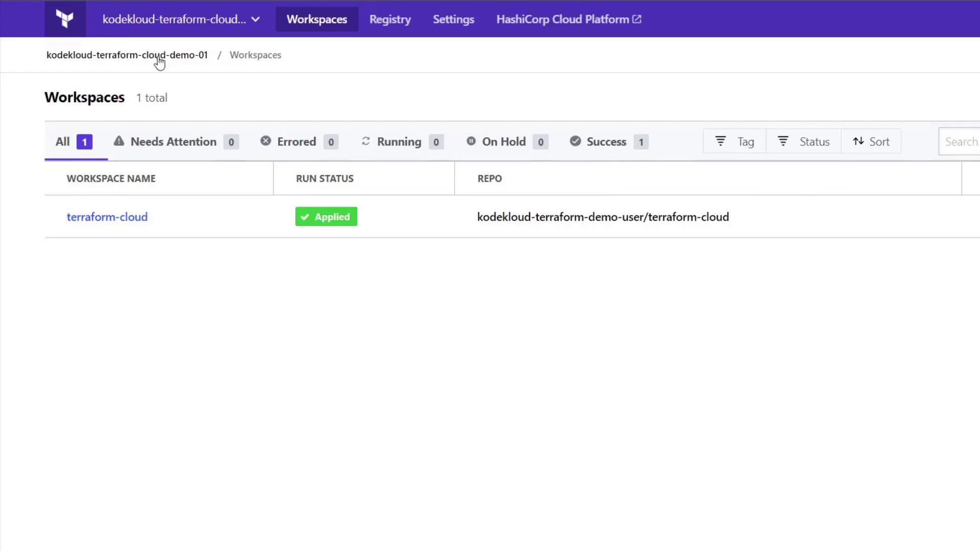Click the HashiCorp Cloud Platform external link icon
This screenshot has height=551, width=980.
[x=637, y=19]
